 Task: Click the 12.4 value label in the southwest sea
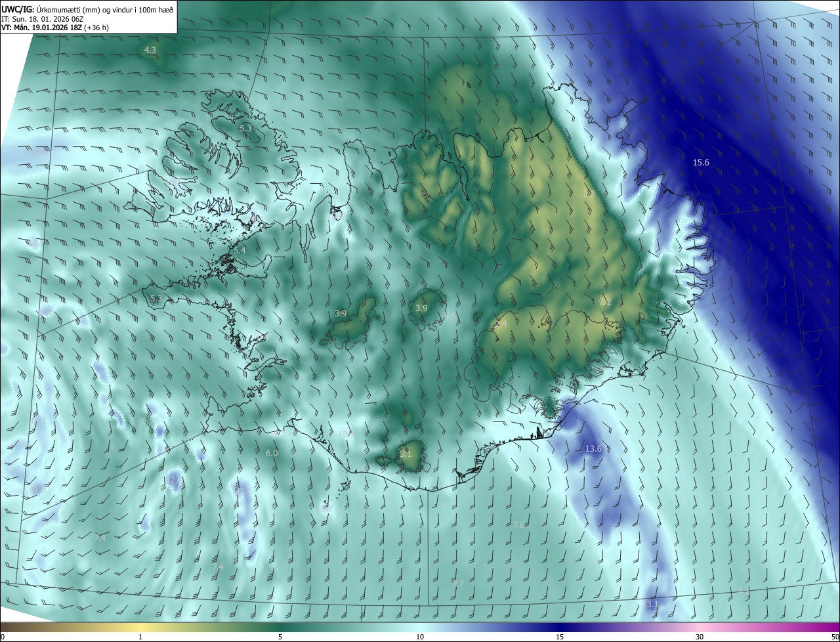click(x=173, y=481)
